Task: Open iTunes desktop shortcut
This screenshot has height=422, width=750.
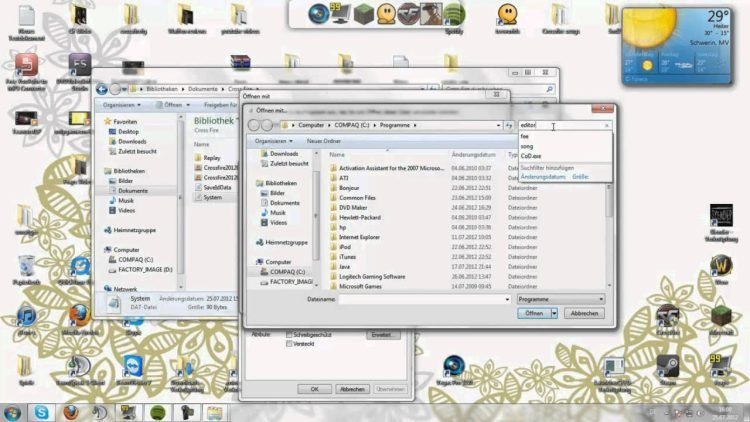Action: point(26,320)
